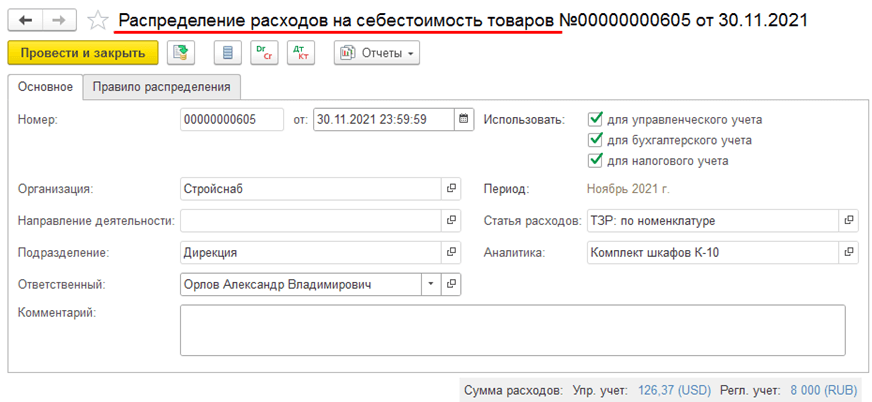872x402 pixels.
Task: Click the date field showing 30.11.2021 23:59:59
Action: tap(384, 119)
